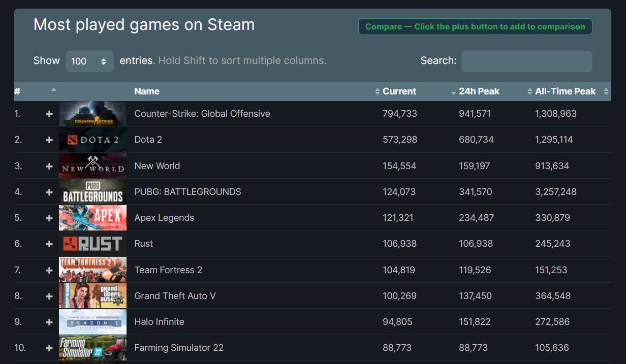This screenshot has width=626, height=364.
Task: Open the Team Fortress 2 game link
Action: coord(168,270)
